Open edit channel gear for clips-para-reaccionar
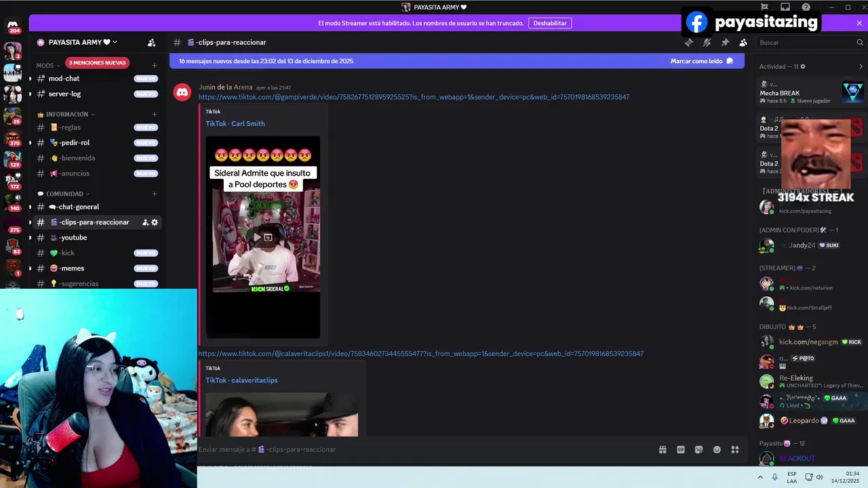868x488 pixels. tap(155, 222)
